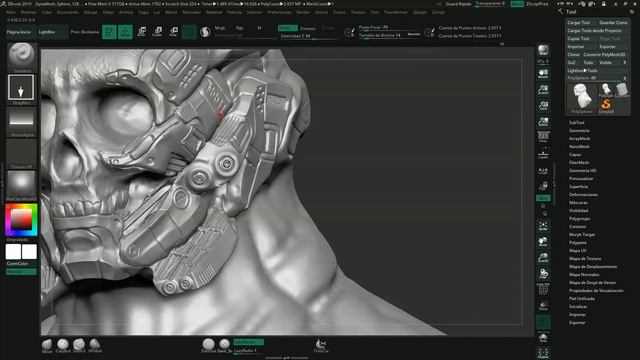The image size is (640, 360).
Task: Toggle the Transp icon on right shelf
Action: [x=543, y=306]
